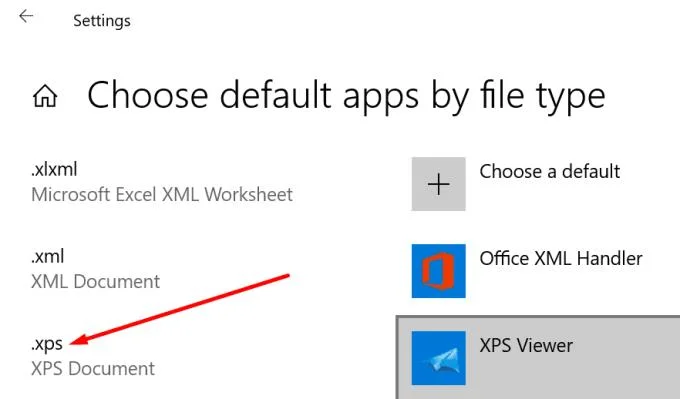Go back with the arrow icon
680x399 pixels.
26,16
